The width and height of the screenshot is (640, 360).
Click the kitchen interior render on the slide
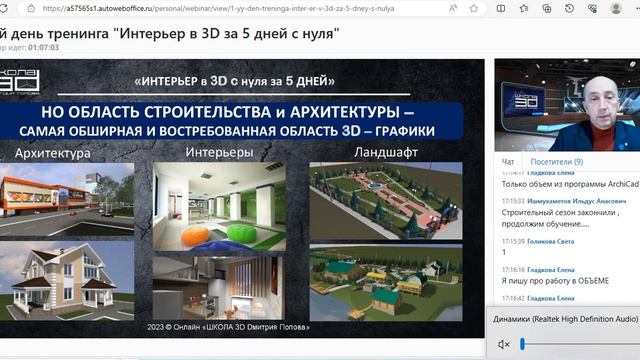point(218,288)
